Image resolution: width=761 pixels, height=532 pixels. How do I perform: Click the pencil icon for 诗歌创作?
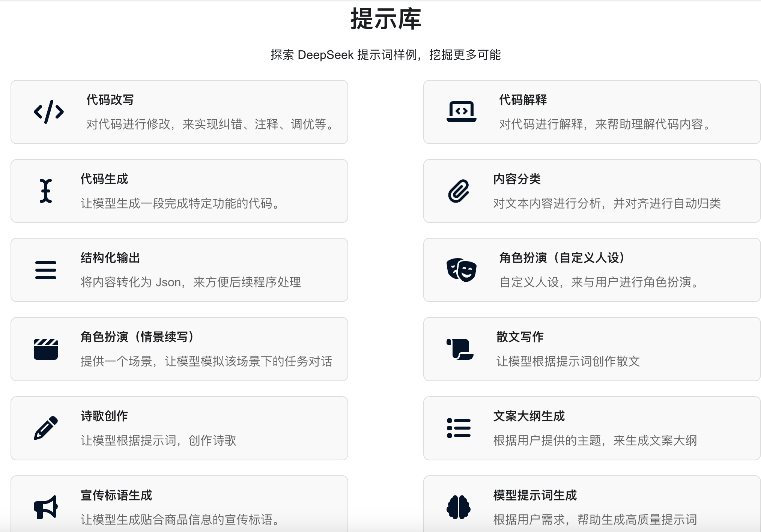pos(46,428)
